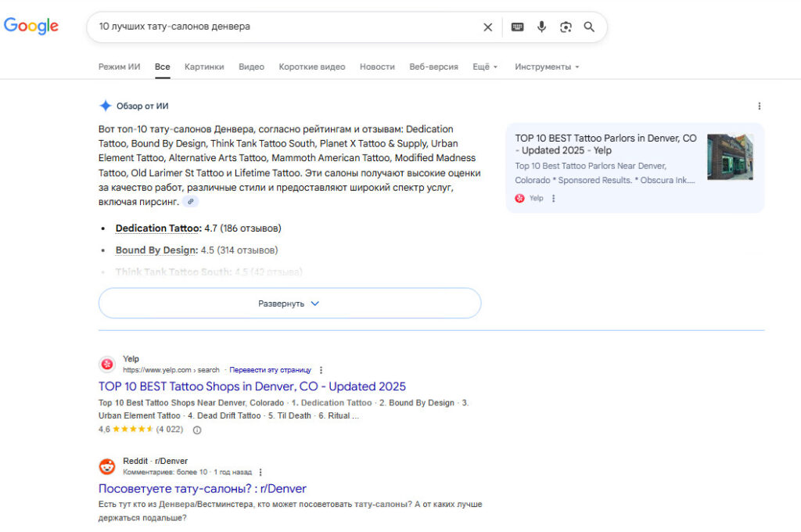The height and width of the screenshot is (532, 801).
Task: Open Dedication Tattoo link in AI overview
Action: click(157, 228)
